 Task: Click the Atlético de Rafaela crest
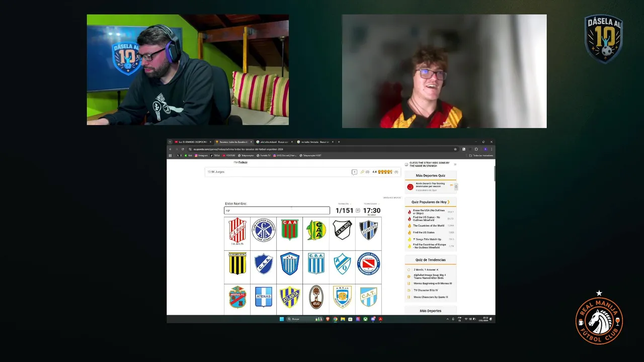click(342, 297)
